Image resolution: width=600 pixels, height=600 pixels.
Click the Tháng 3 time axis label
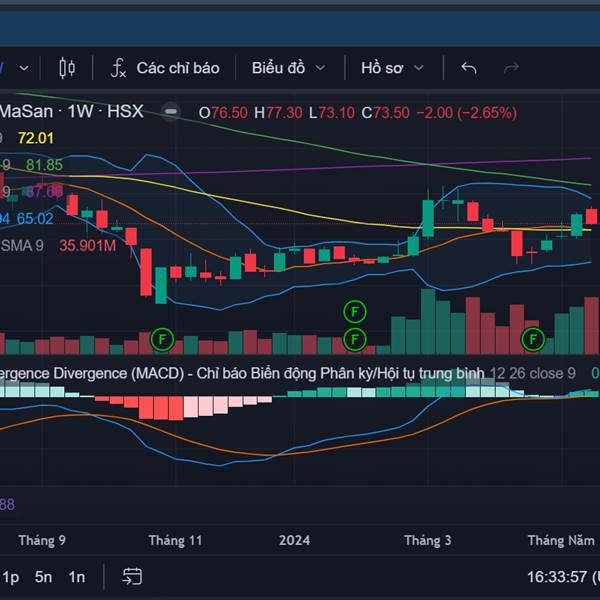point(428,540)
